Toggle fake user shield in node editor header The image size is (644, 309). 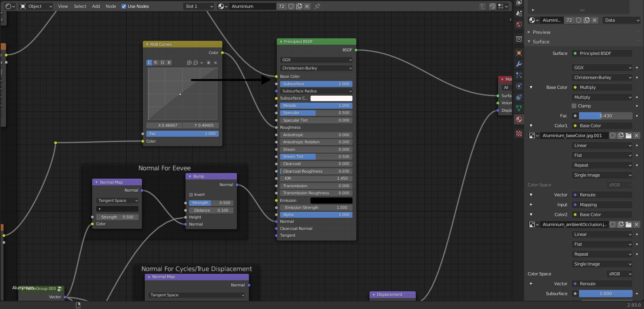[x=291, y=6]
